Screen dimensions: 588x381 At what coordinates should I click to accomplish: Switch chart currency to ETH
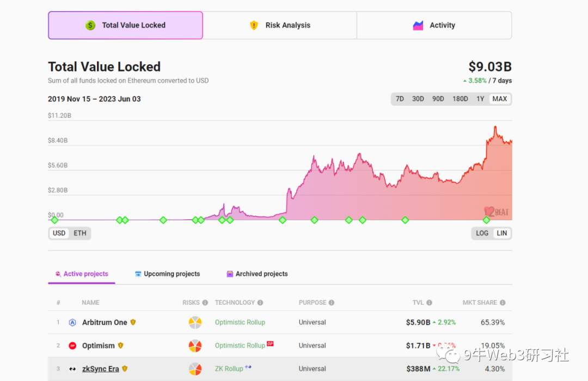click(79, 233)
